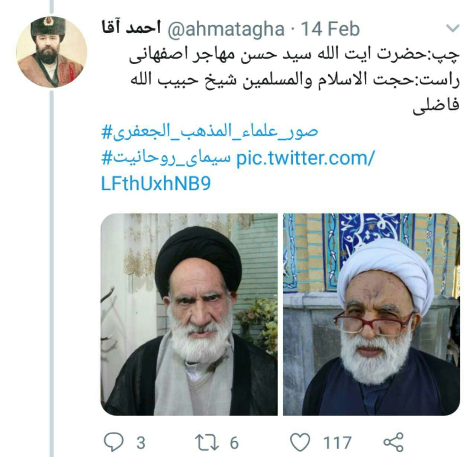View the retweet count showing 6
476x457 pixels.
(234, 442)
